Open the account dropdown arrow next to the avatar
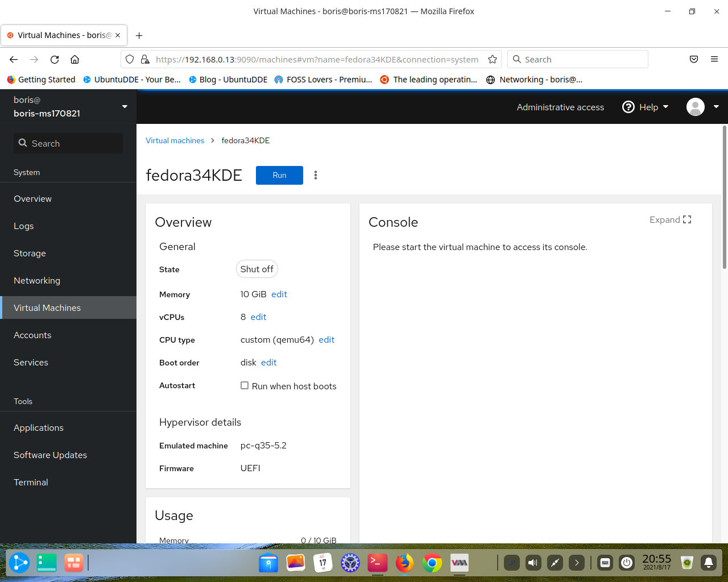Screen dimensions: 728x582 tap(715, 107)
